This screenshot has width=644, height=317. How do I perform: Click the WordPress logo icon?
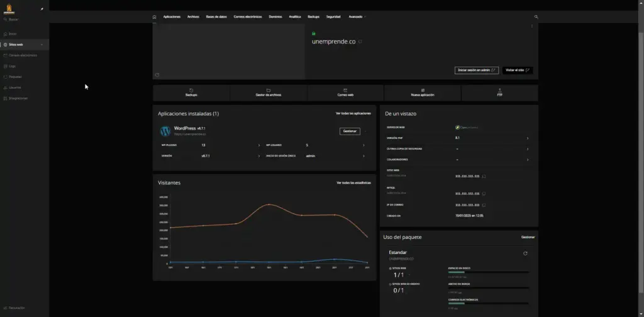(x=165, y=131)
